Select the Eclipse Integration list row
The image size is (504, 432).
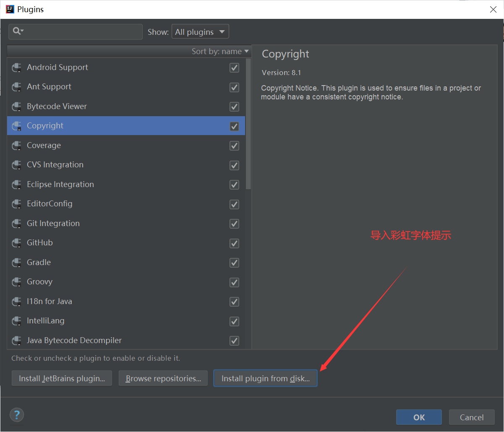126,185
